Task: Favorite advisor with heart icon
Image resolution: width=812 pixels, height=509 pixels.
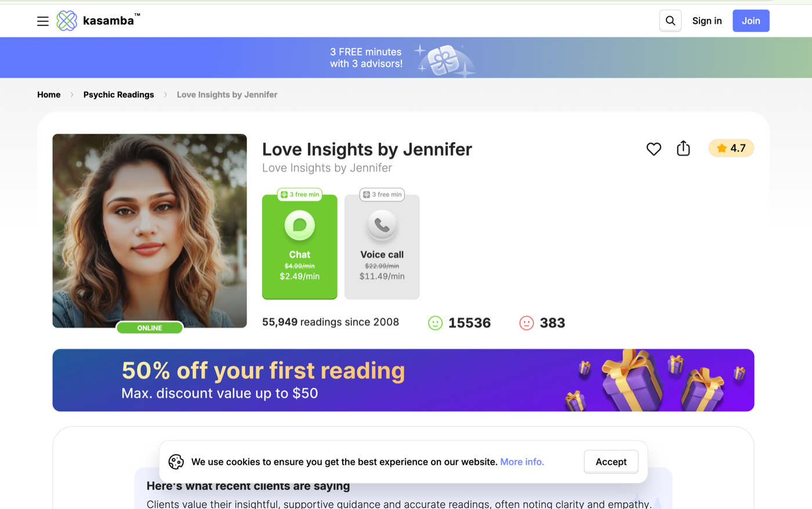Action: [654, 149]
